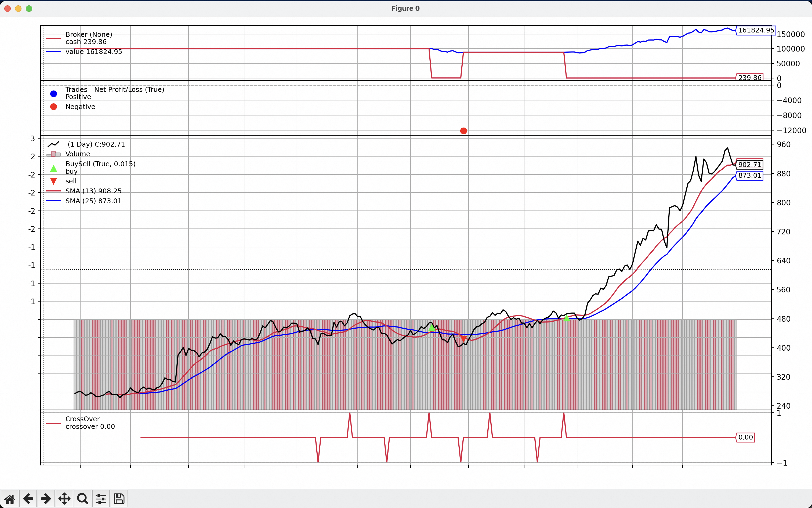Click 'SMA (25) 873.01' legend text
Viewport: 812px width, 508px height.
(93, 201)
